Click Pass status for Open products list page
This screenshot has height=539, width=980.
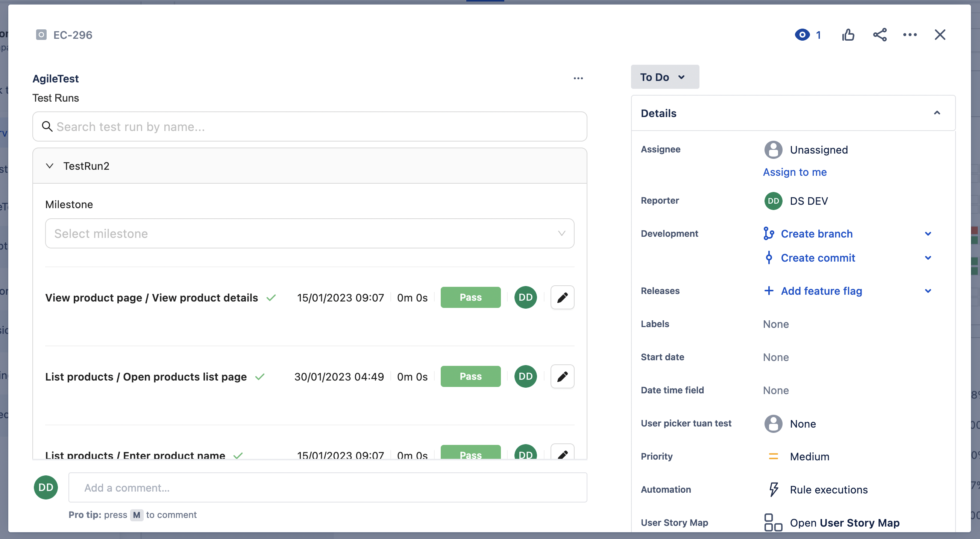tap(470, 376)
